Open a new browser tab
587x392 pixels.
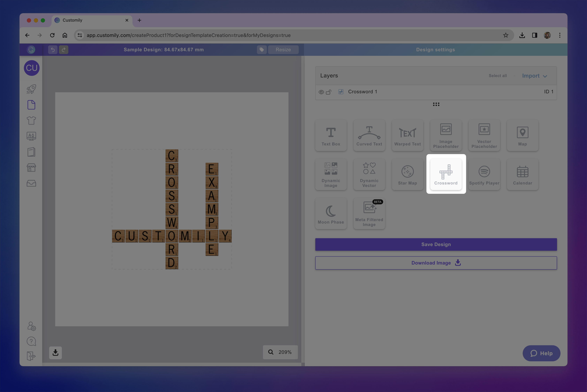coord(139,20)
